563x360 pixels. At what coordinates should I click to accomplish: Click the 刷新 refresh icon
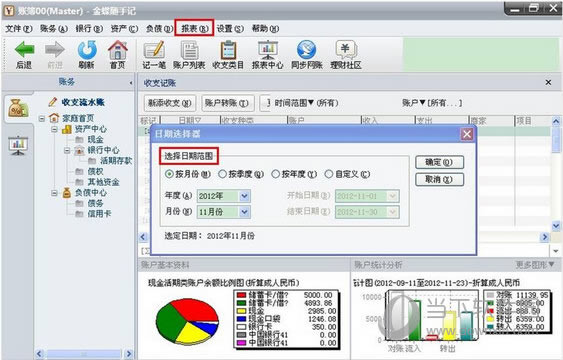click(x=87, y=50)
